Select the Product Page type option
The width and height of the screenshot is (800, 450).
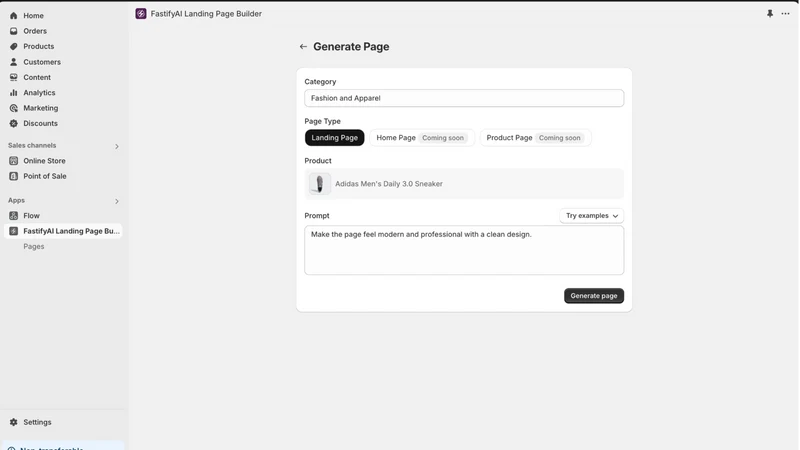[535, 138]
